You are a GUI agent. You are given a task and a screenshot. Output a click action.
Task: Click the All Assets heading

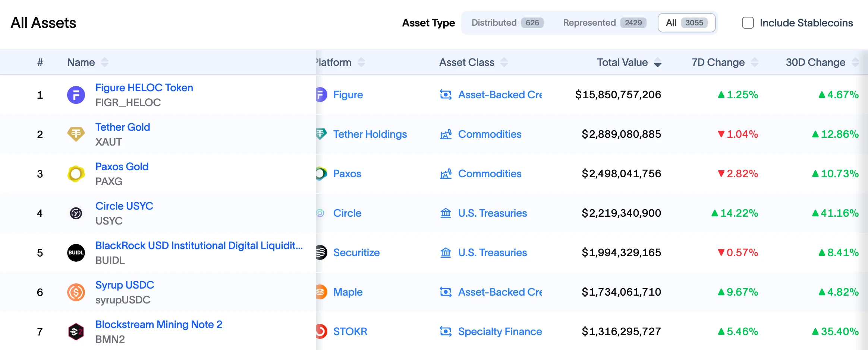coord(44,23)
